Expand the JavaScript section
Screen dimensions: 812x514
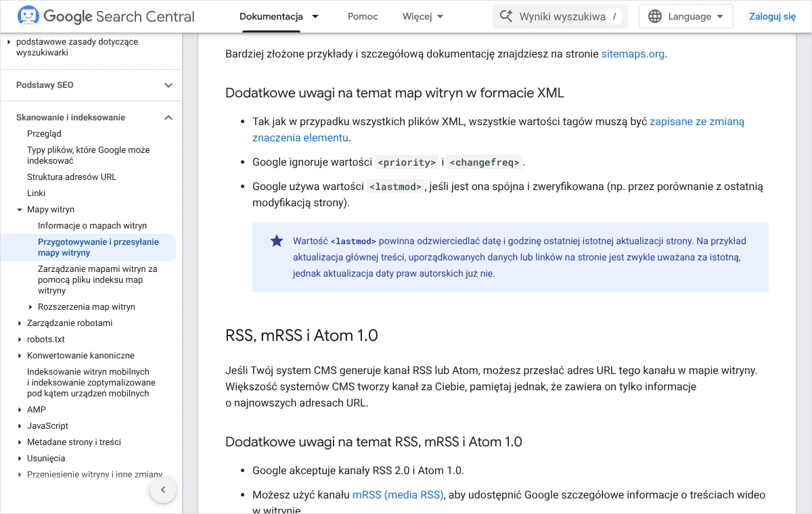[x=20, y=426]
